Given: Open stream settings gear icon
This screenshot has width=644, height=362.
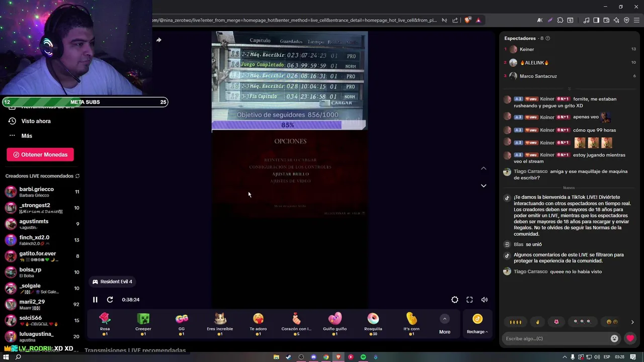Looking at the screenshot, I should (x=455, y=300).
